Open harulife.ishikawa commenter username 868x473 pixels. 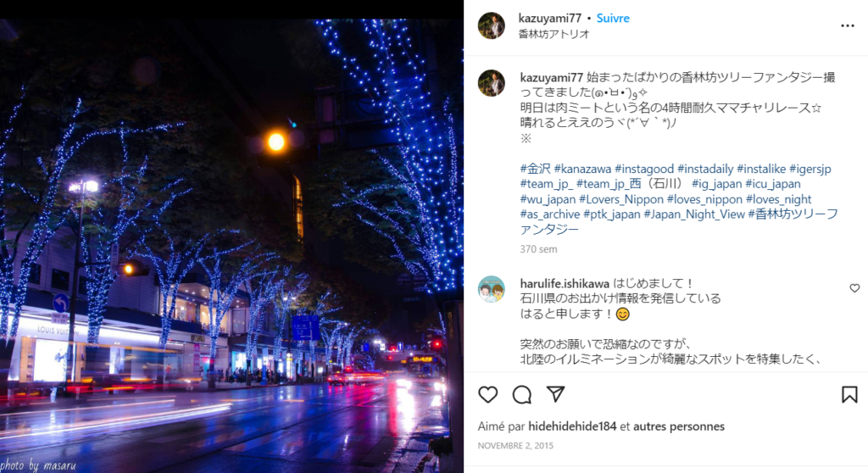tap(565, 284)
